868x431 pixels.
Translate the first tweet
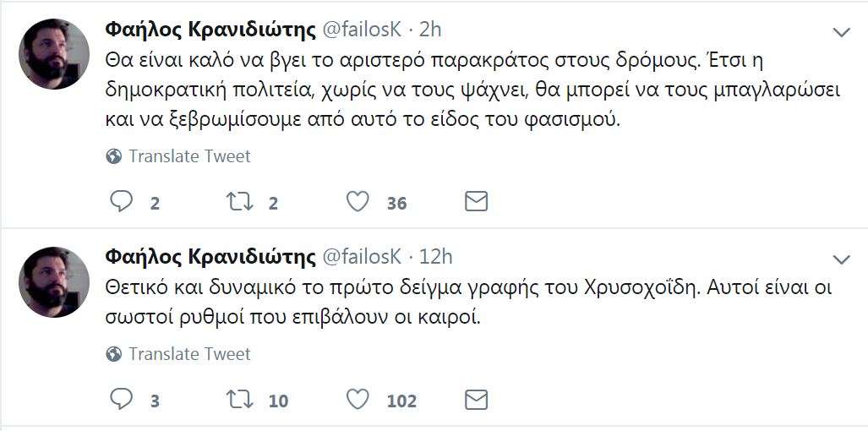188,156
